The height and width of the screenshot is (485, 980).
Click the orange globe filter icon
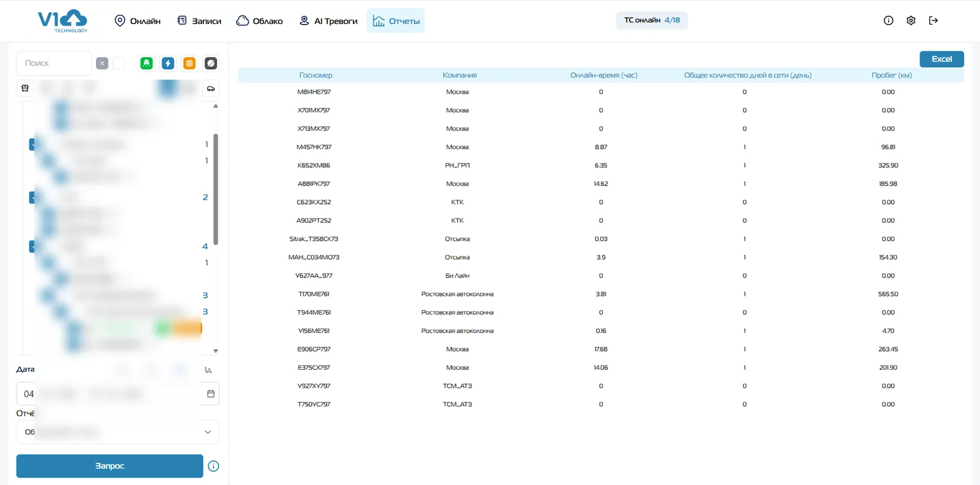[189, 63]
